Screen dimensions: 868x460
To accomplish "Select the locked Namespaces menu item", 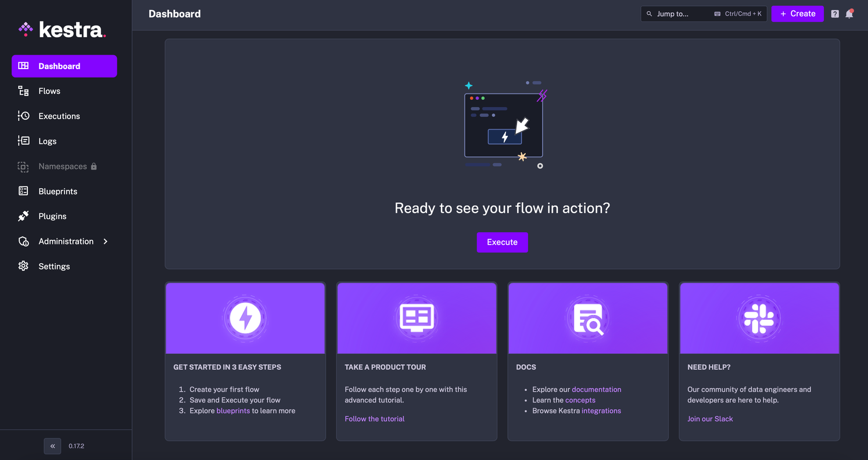I will click(64, 166).
